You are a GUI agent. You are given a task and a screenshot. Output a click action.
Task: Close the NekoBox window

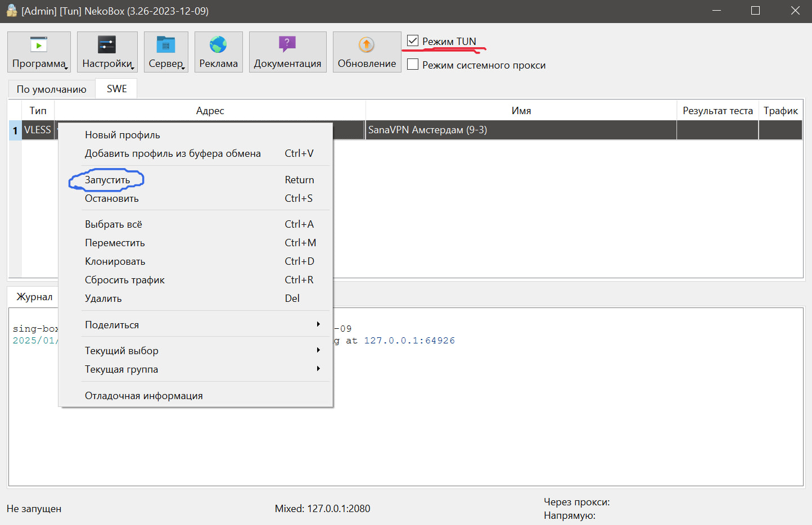(795, 11)
